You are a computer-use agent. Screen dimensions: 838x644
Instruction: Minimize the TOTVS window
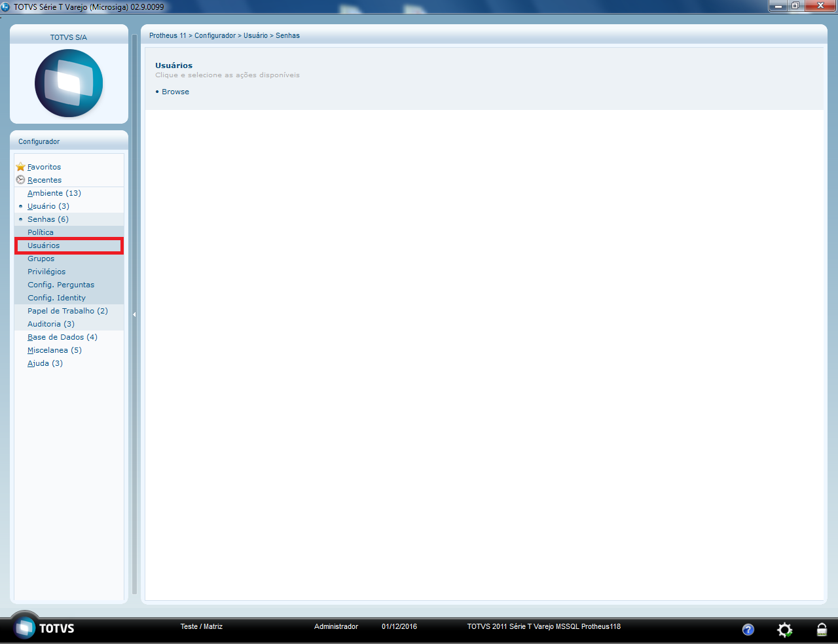pyautogui.click(x=778, y=6)
